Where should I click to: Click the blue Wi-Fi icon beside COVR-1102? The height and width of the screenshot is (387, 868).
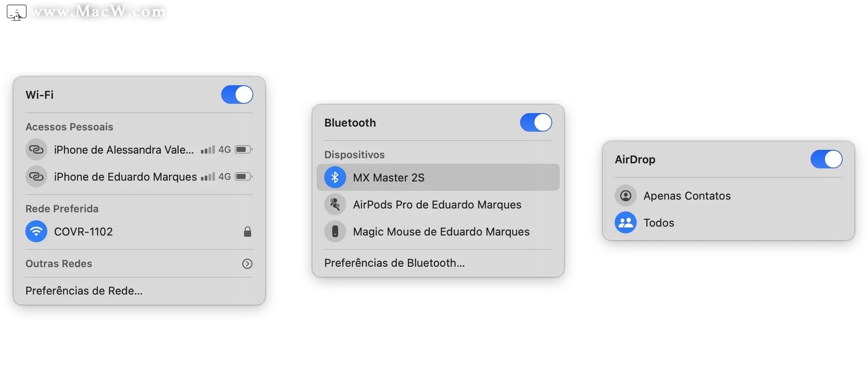36,231
